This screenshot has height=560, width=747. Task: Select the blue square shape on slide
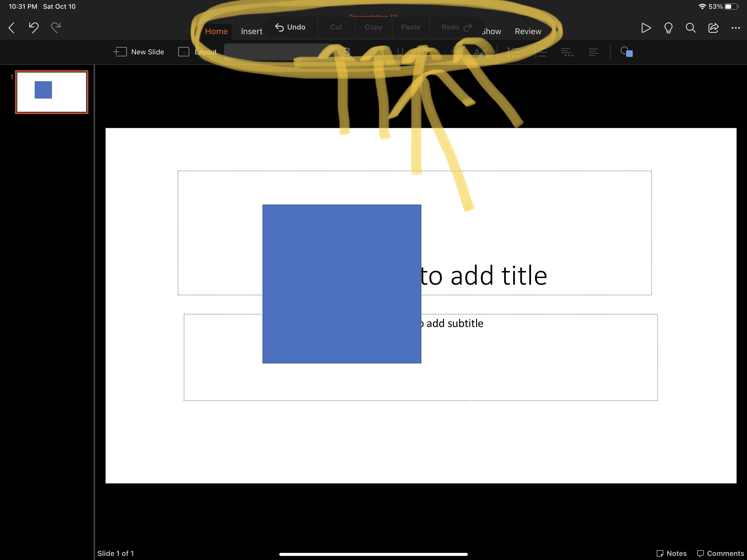pyautogui.click(x=342, y=284)
